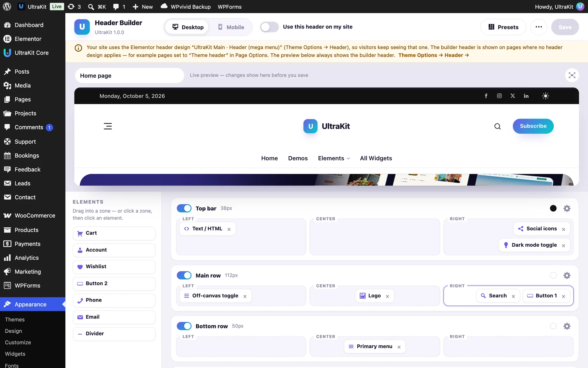This screenshot has width=588, height=368.
Task: Open Bottom row settings gear
Action: pos(567,326)
